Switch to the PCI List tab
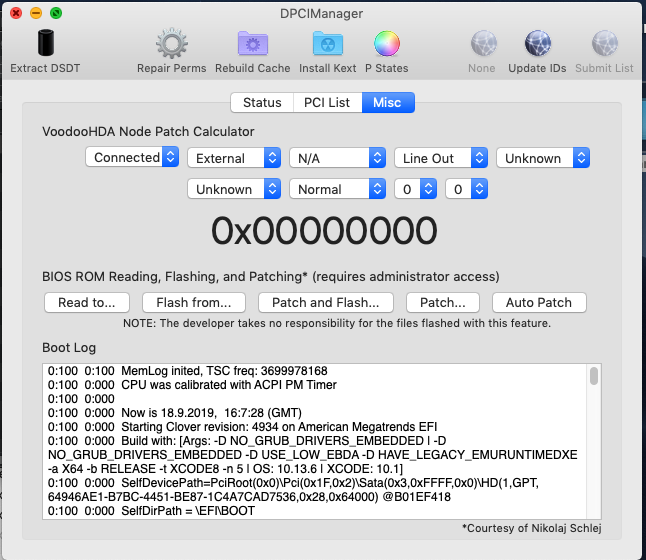The width and height of the screenshot is (646, 560). pos(326,103)
